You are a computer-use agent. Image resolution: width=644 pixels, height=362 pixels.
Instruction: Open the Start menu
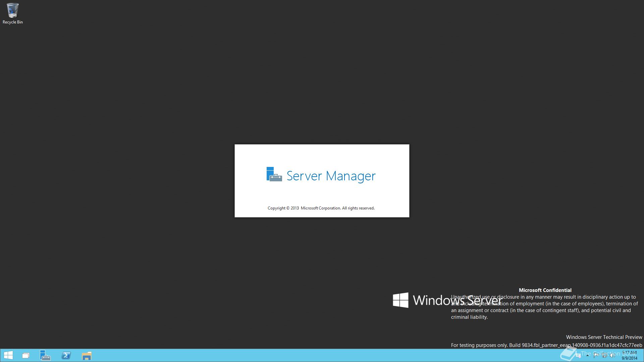click(x=8, y=355)
